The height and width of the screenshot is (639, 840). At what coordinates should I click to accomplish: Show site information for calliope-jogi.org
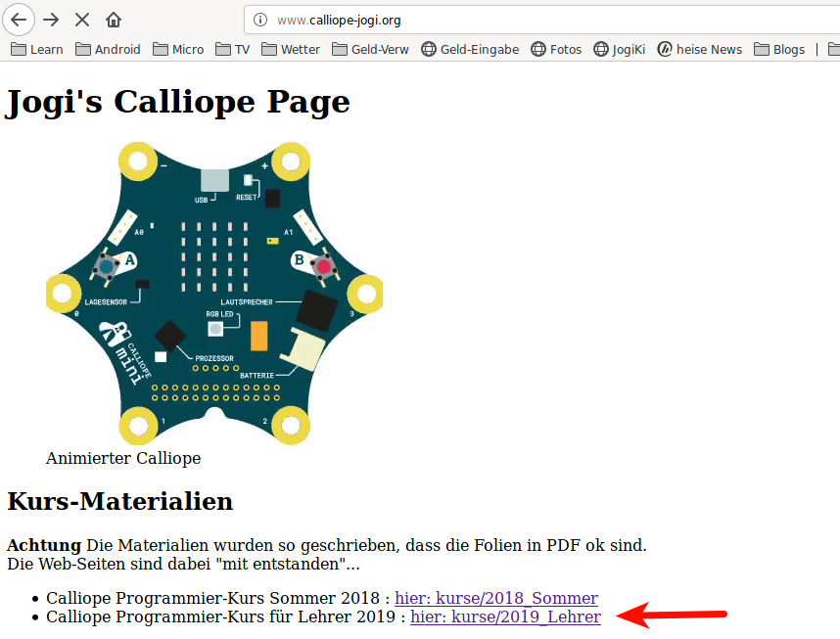coord(260,20)
